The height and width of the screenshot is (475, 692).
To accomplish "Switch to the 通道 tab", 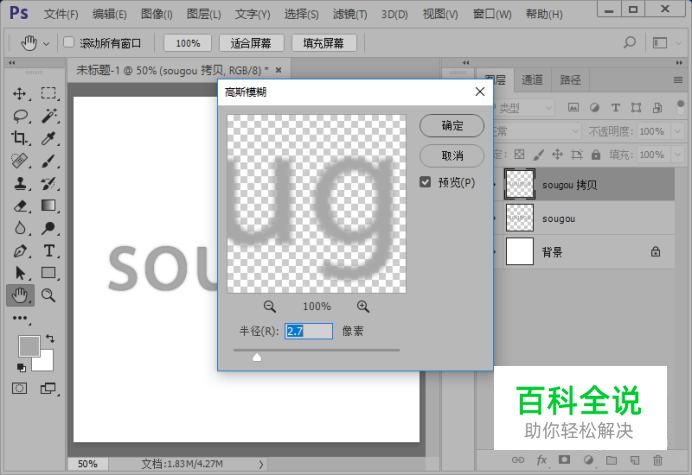I will point(532,80).
